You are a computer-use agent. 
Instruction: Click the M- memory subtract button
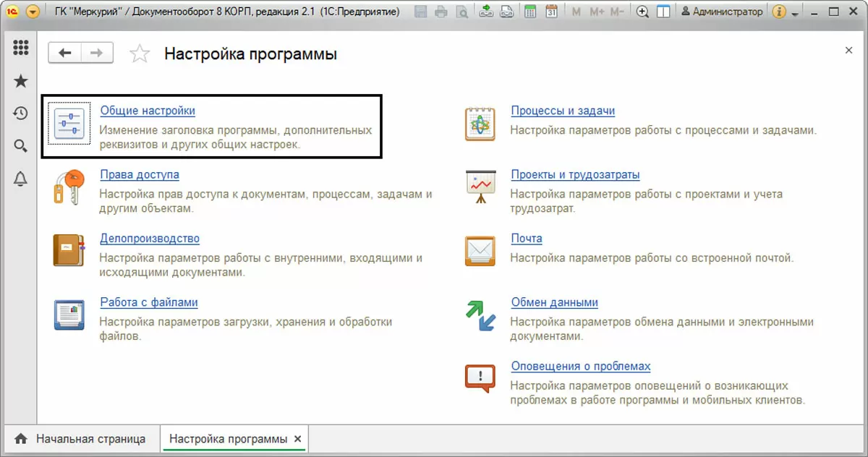click(x=616, y=12)
